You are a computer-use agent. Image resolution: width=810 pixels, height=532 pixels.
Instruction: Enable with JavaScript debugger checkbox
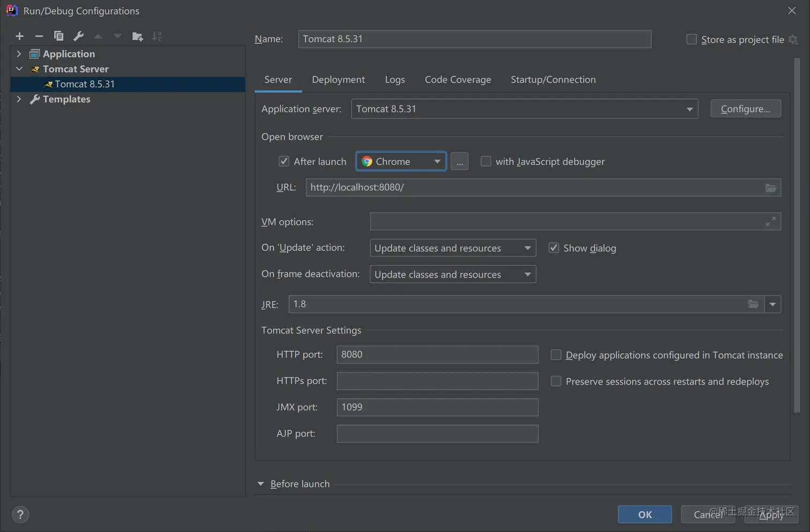pos(486,161)
